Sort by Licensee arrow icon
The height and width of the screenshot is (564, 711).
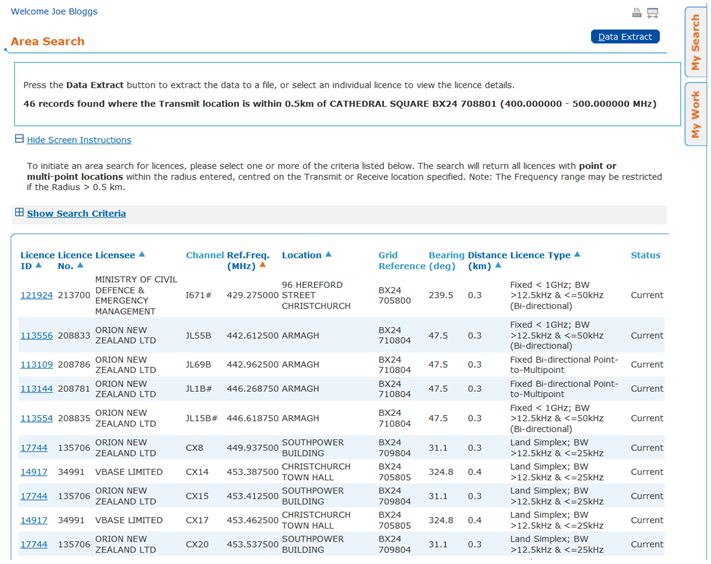pyautogui.click(x=142, y=254)
